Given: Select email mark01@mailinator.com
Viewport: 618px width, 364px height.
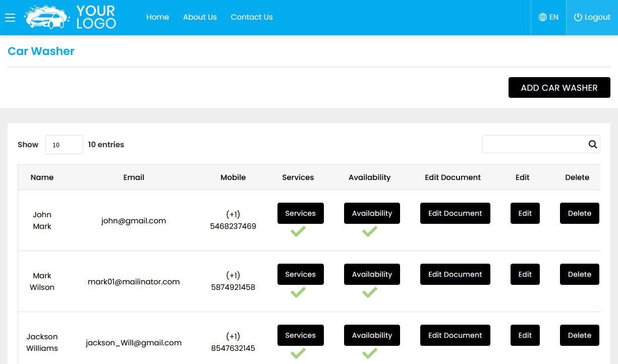Looking at the screenshot, I should pyautogui.click(x=134, y=282).
